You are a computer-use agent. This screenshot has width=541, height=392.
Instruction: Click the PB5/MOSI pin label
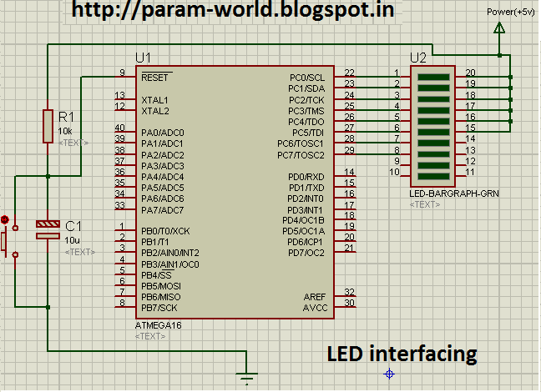point(161,286)
